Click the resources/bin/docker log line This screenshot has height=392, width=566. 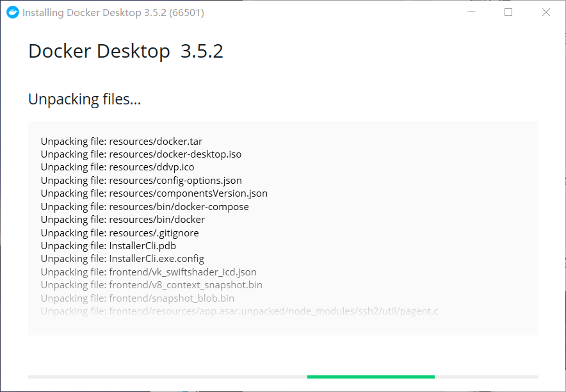(x=123, y=220)
